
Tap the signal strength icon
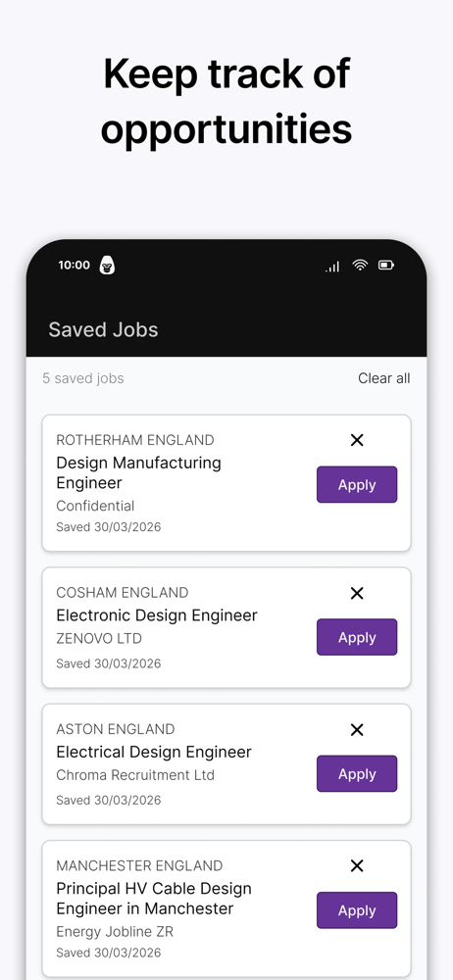pyautogui.click(x=332, y=267)
